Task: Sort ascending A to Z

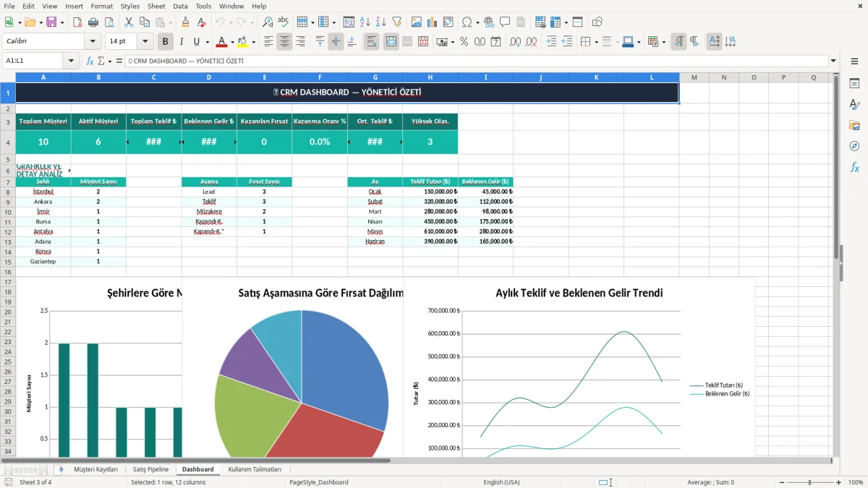Action: coord(365,22)
